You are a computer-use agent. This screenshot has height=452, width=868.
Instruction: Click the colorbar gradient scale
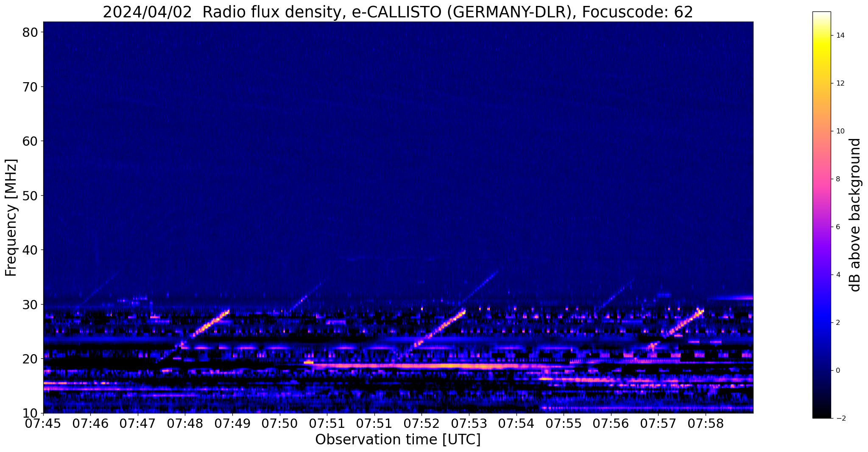pyautogui.click(x=821, y=215)
